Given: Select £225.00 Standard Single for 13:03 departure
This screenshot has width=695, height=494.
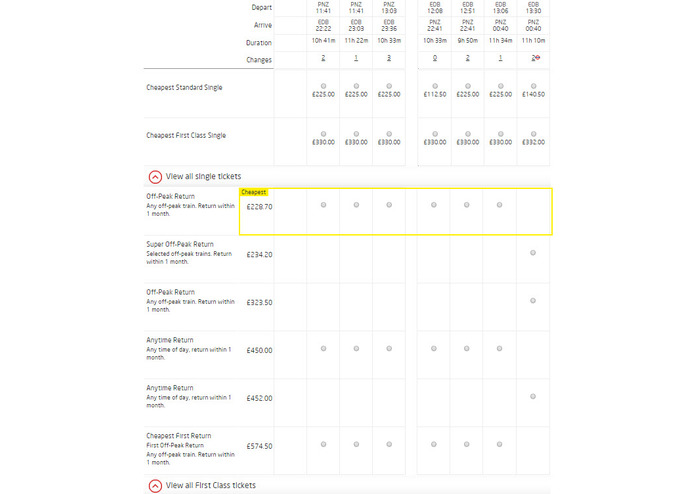Looking at the screenshot, I should pos(389,86).
